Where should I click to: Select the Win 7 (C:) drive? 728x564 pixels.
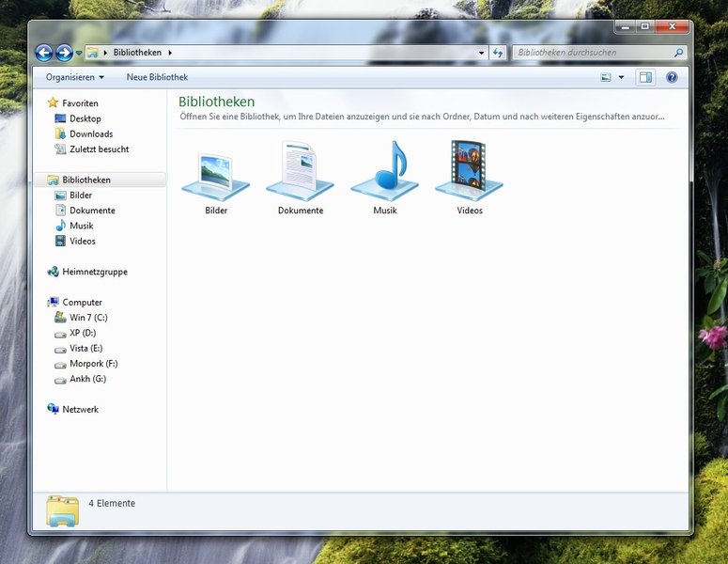click(88, 318)
